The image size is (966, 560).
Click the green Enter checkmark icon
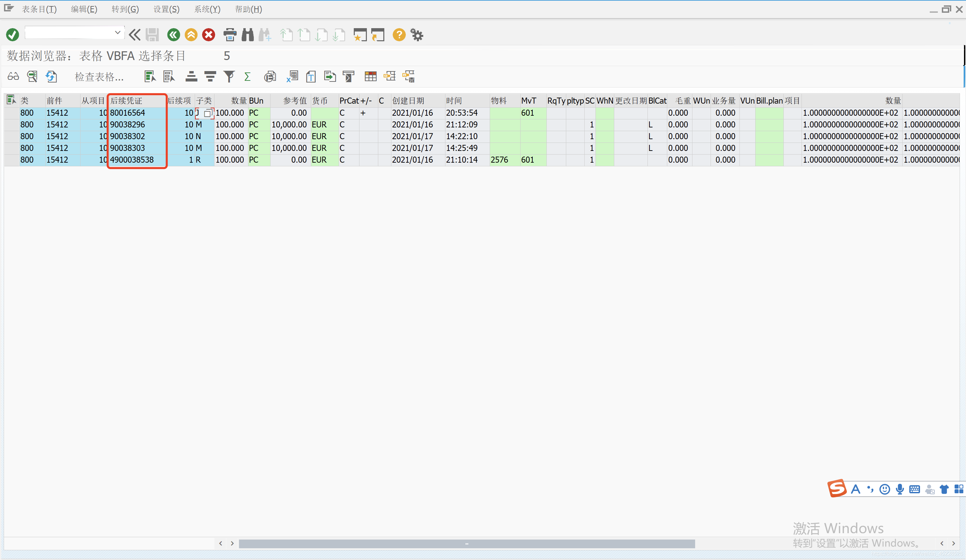pyautogui.click(x=12, y=35)
